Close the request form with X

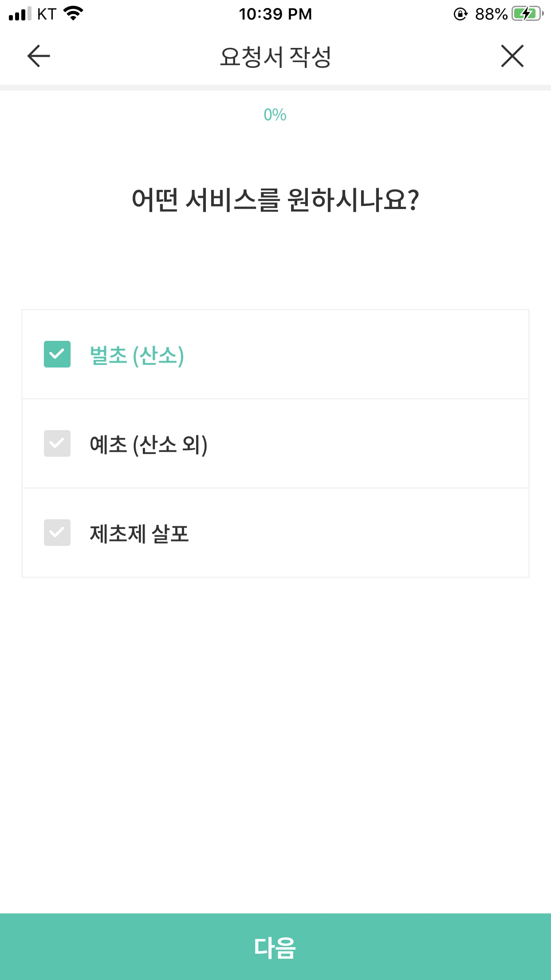(x=512, y=56)
